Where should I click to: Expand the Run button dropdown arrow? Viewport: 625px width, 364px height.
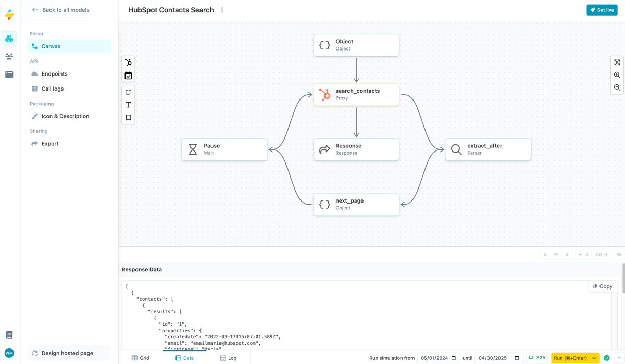pos(595,358)
